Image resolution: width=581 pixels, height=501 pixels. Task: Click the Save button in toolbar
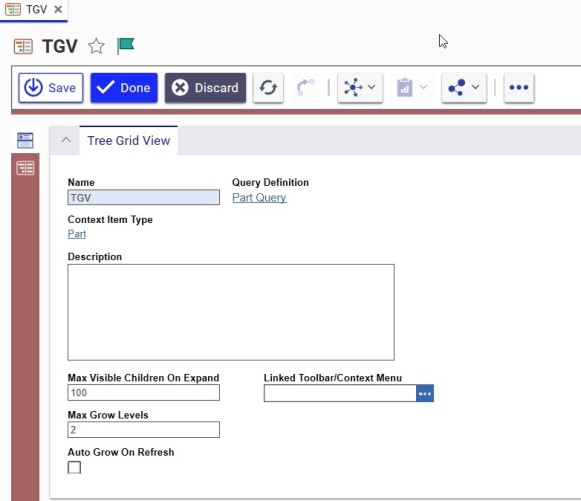(51, 88)
